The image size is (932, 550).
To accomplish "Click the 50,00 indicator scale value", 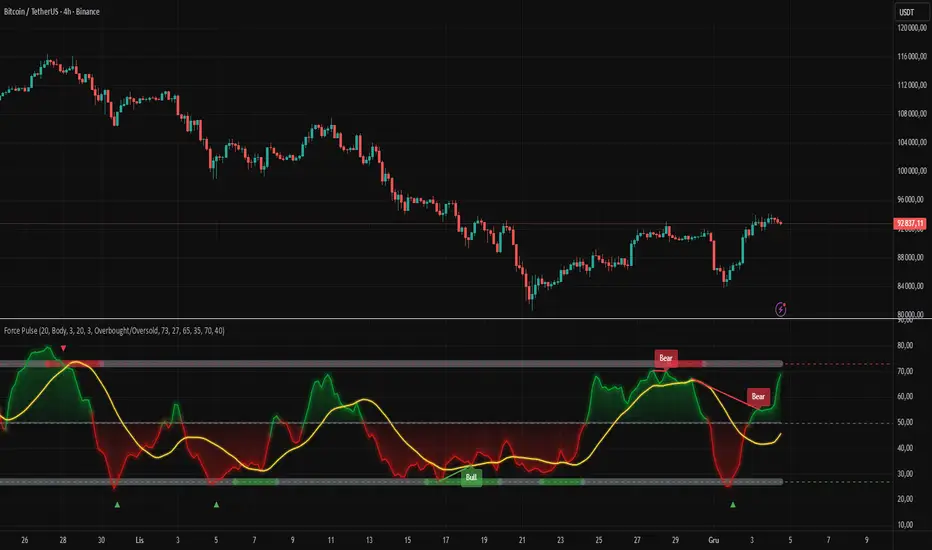I will pos(905,422).
